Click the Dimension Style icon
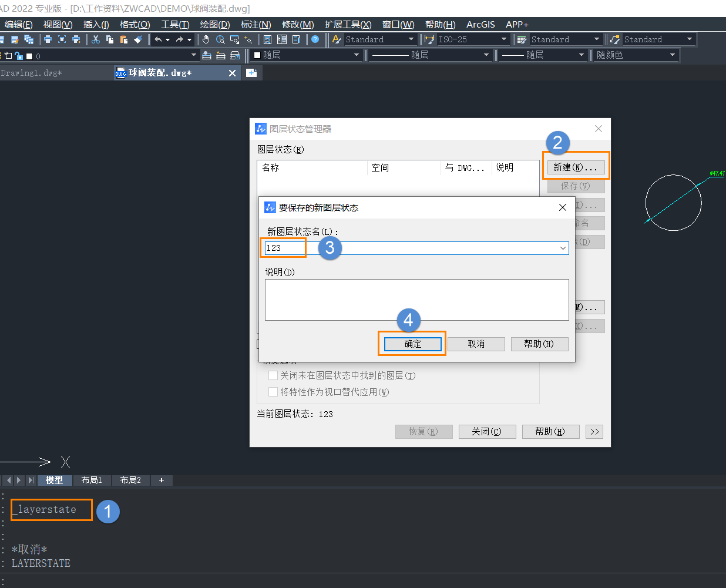The height and width of the screenshot is (588, 726). (429, 39)
